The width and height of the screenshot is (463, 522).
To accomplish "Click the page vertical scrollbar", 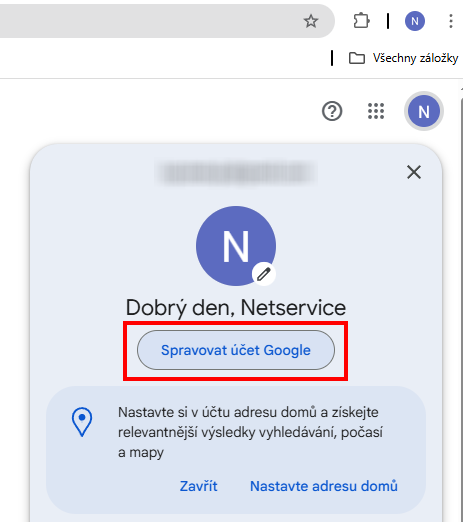I will (461, 300).
